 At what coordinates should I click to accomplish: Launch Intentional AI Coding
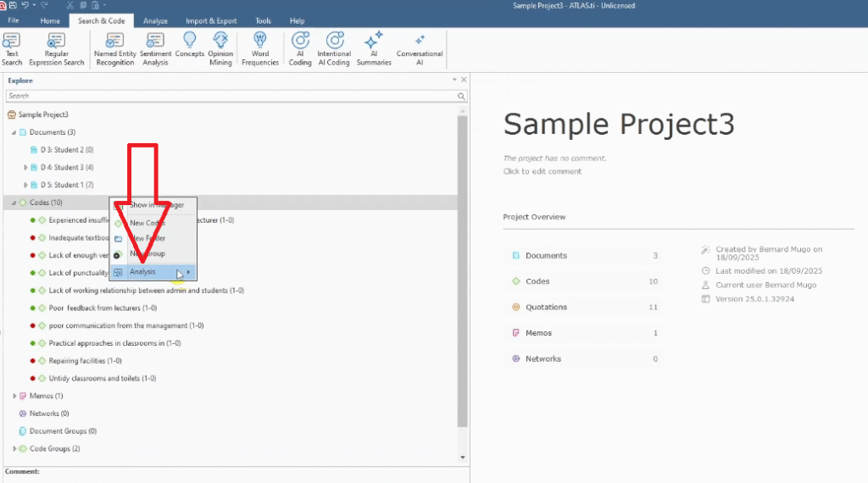coord(334,48)
